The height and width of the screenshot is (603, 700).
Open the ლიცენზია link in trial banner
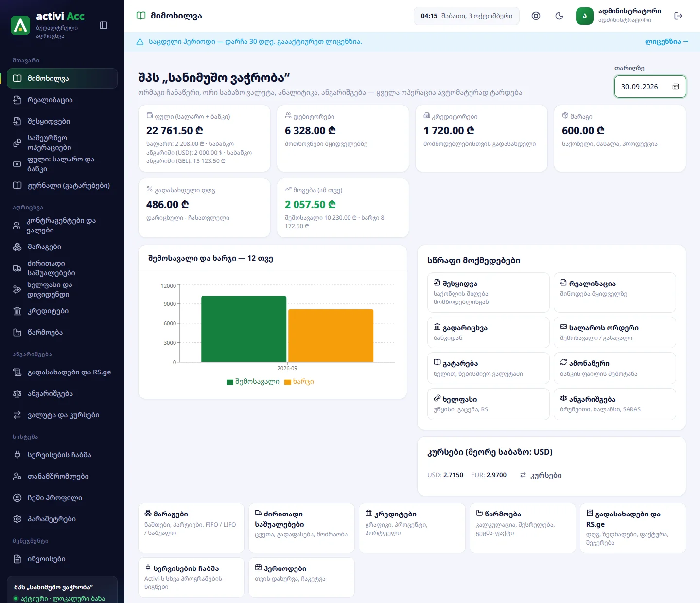pyautogui.click(x=666, y=42)
